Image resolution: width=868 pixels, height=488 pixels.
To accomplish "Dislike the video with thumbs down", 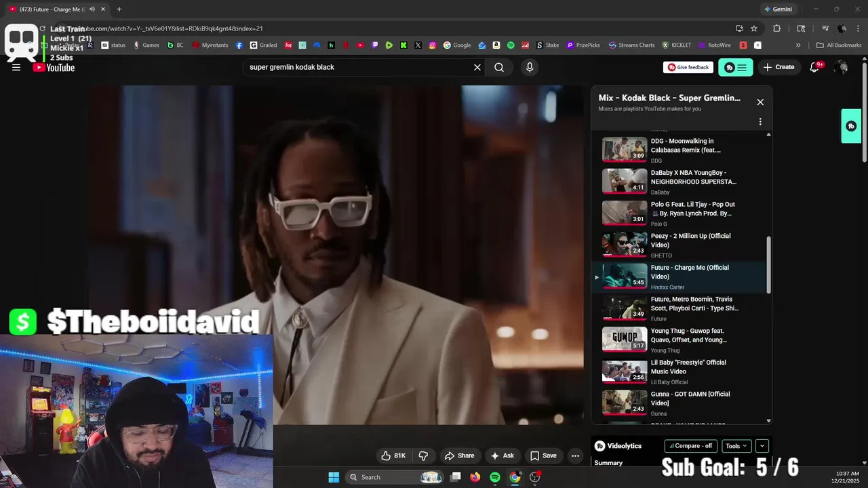I will (423, 455).
